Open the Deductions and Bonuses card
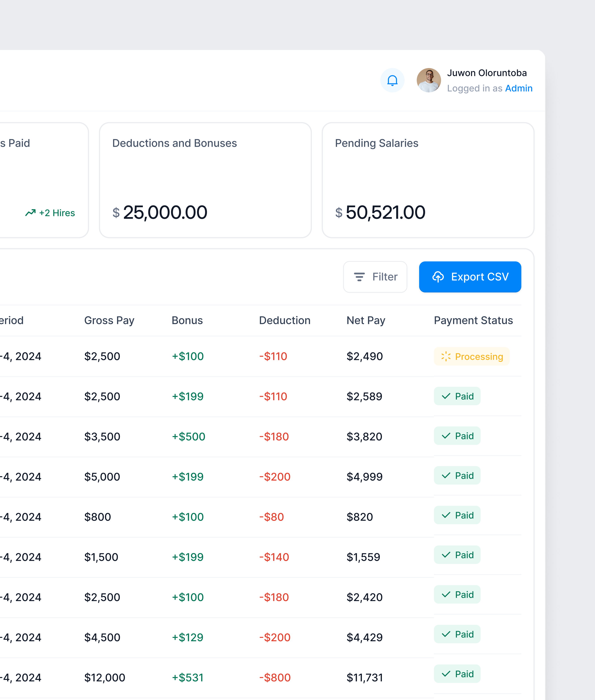This screenshot has height=700, width=595. click(205, 180)
